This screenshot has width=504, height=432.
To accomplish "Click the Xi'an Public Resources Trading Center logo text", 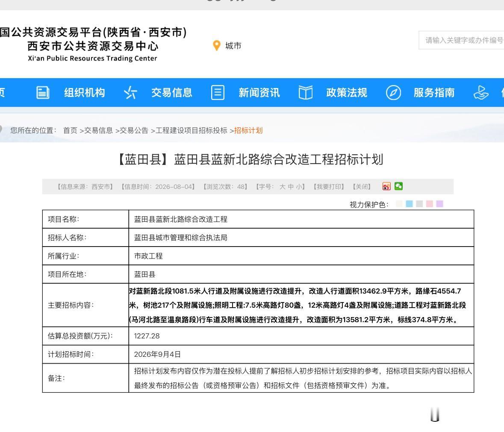I will 93,59.
